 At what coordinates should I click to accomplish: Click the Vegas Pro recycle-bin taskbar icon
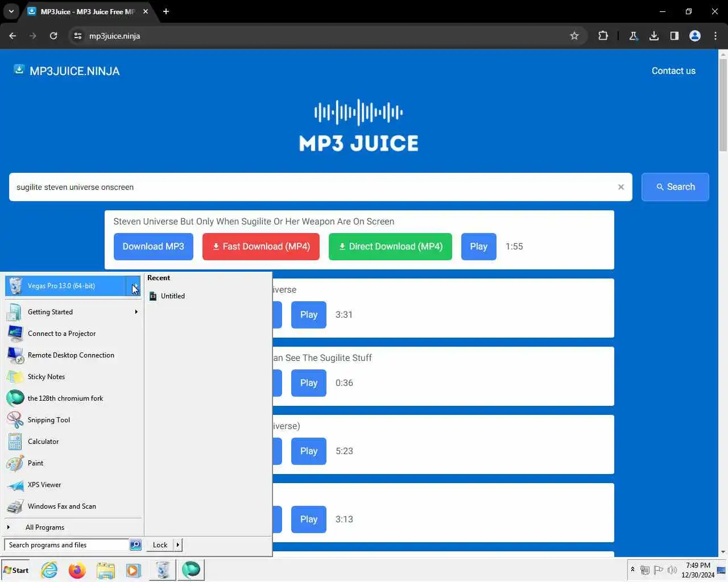click(x=163, y=570)
